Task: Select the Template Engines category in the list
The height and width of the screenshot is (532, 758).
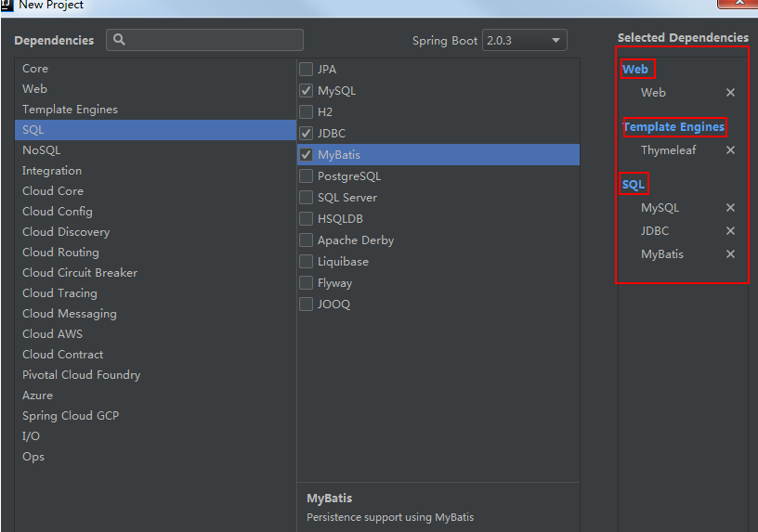Action: [155, 110]
